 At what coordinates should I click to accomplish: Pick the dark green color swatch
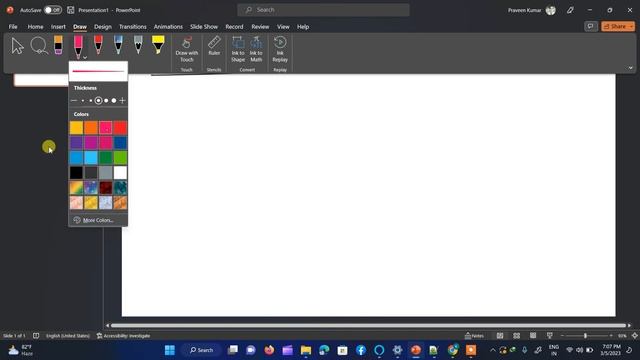click(x=106, y=158)
